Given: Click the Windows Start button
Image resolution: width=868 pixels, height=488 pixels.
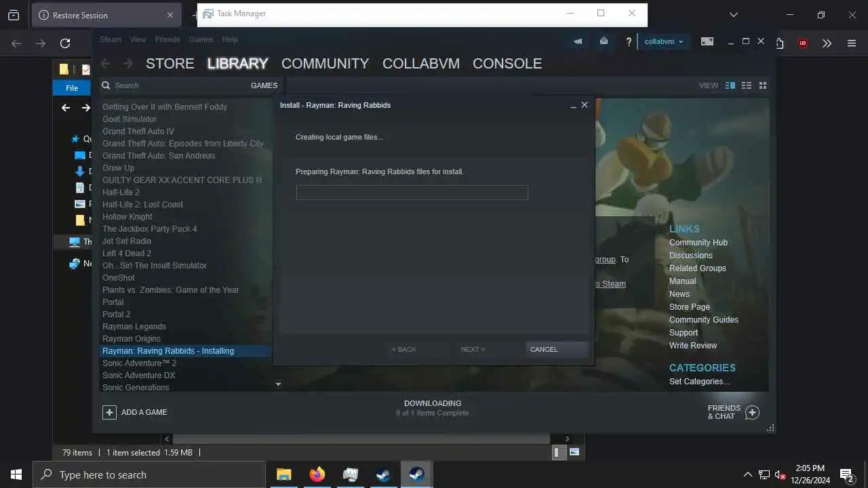Looking at the screenshot, I should (16, 475).
